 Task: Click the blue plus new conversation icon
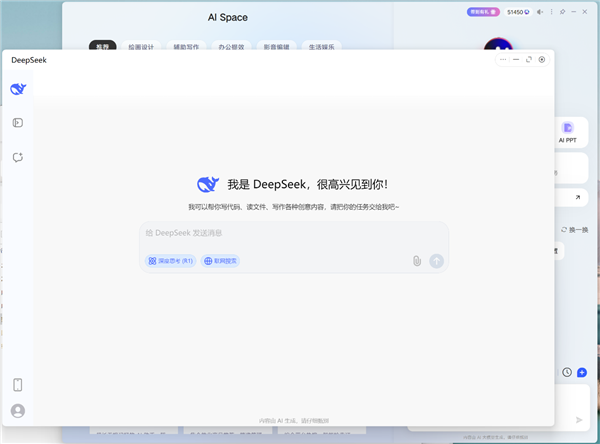(582, 372)
